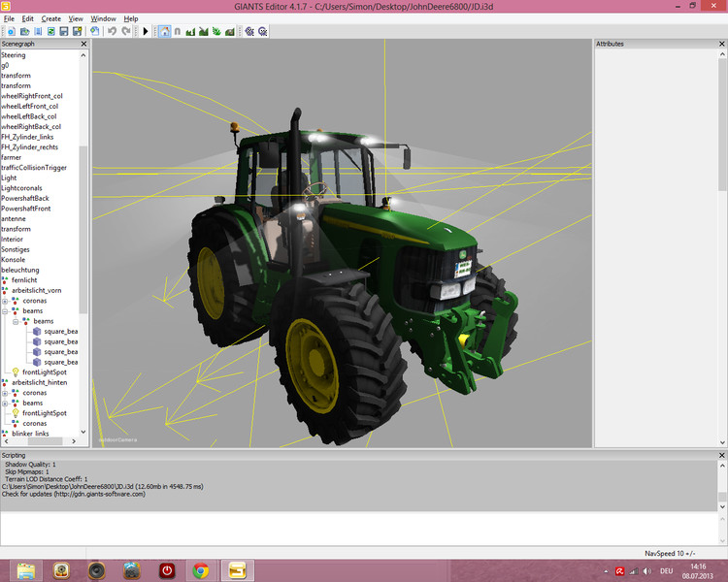The height and width of the screenshot is (582, 728).
Task: Click the New scene toolbar icon
Action: point(12,31)
